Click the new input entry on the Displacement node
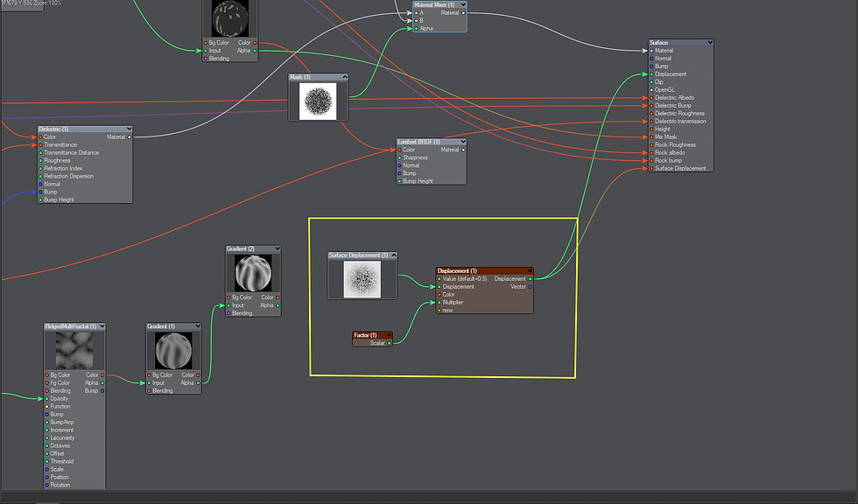 pyautogui.click(x=439, y=310)
